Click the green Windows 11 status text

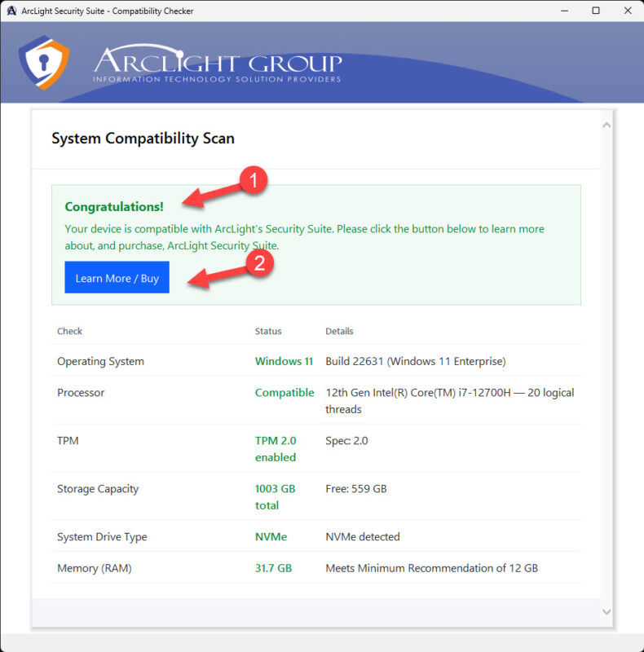click(x=284, y=361)
